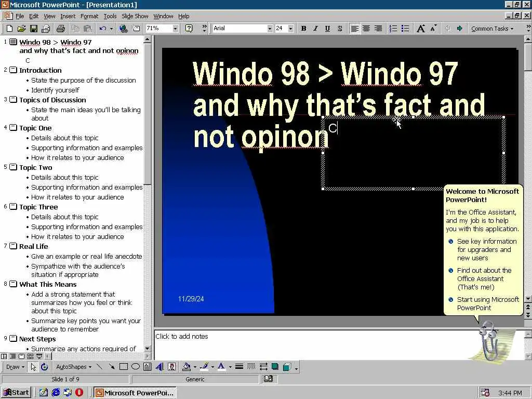Set center text alignment

(366, 29)
